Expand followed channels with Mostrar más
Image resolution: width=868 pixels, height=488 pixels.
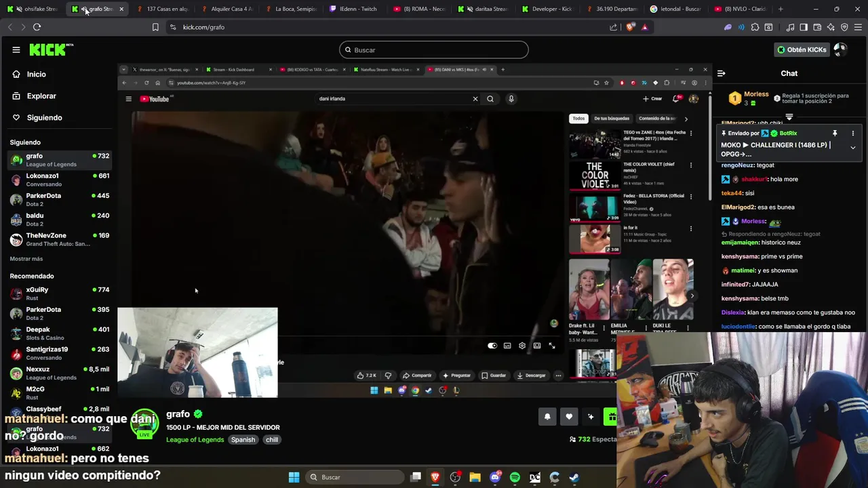coord(26,259)
